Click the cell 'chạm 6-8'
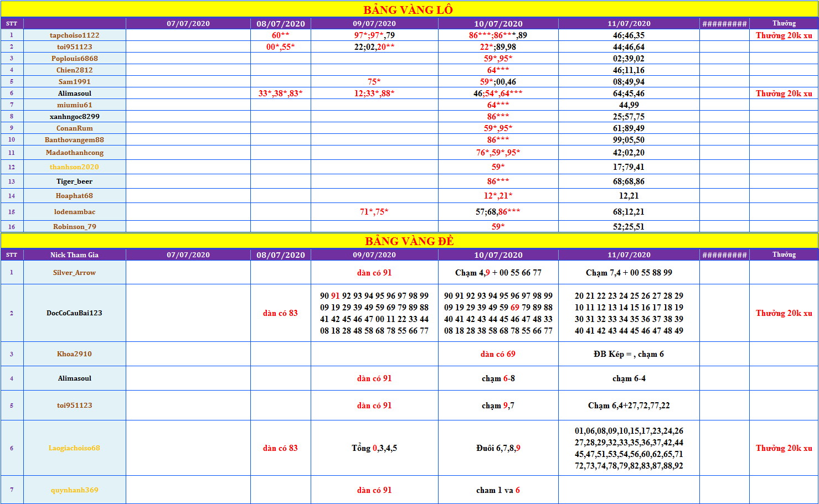The width and height of the screenshot is (819, 504). coord(498,378)
